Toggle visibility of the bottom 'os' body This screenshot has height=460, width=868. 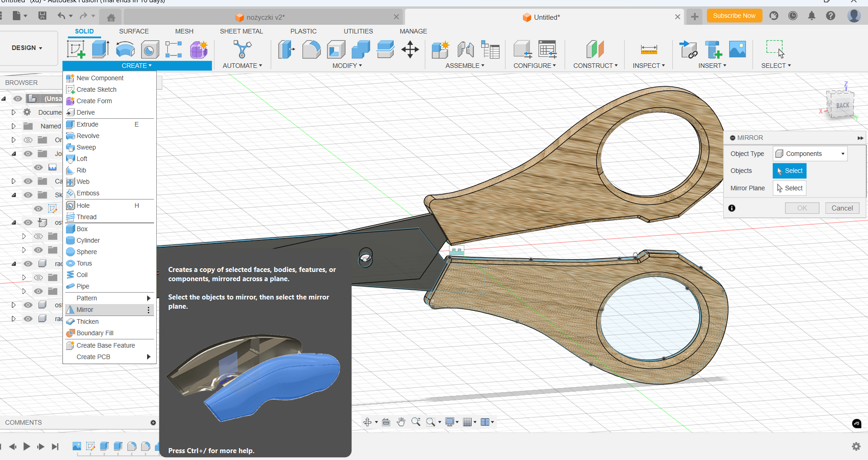28,305
